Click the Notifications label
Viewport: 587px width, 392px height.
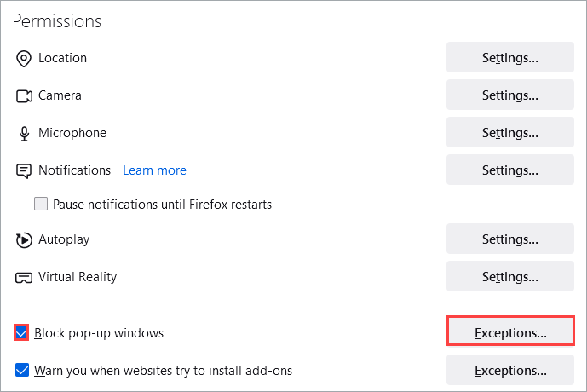[74, 170]
